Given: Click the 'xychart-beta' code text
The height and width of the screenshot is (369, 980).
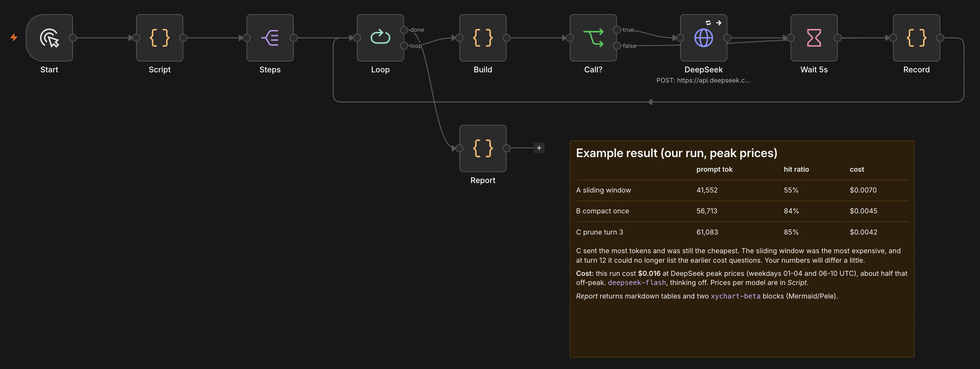Looking at the screenshot, I should [x=736, y=296].
